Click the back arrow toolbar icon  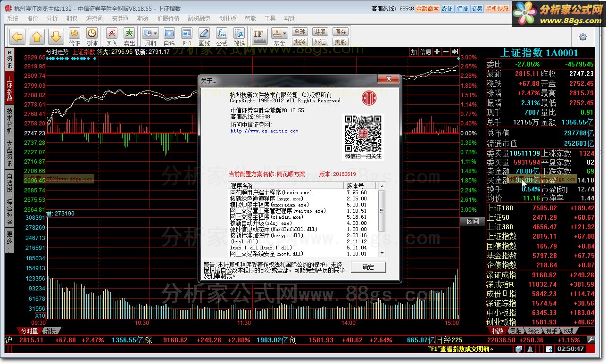[17, 36]
